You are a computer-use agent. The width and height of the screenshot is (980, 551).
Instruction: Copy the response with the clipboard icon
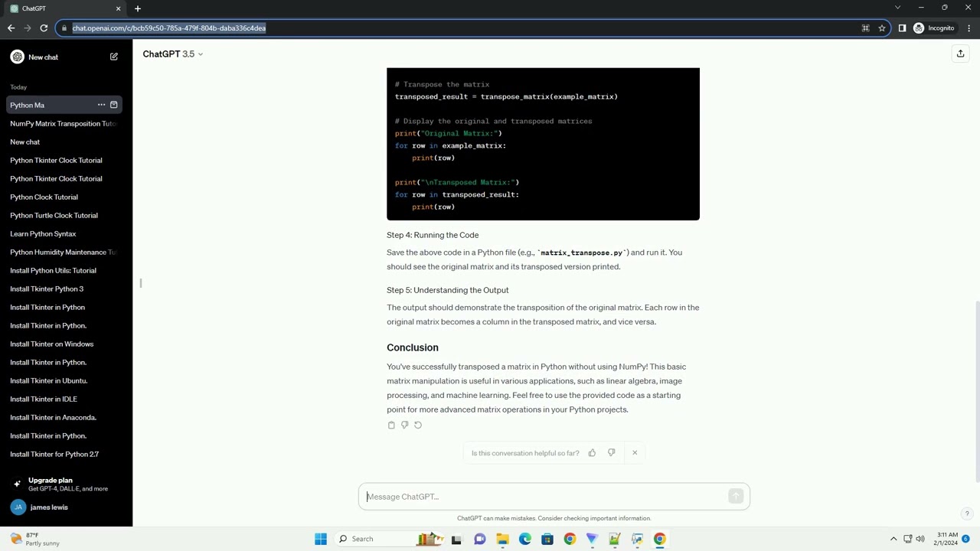tap(391, 425)
